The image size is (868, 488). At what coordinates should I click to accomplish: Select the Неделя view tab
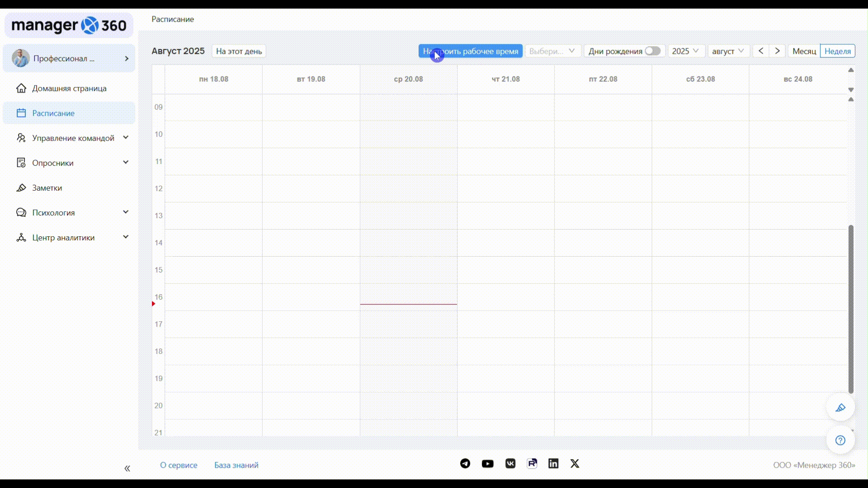coord(837,51)
